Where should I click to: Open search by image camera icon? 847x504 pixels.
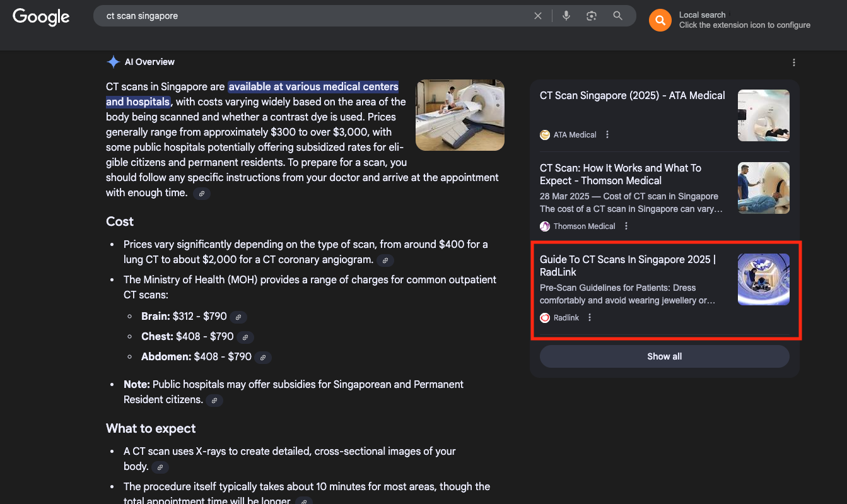point(592,16)
